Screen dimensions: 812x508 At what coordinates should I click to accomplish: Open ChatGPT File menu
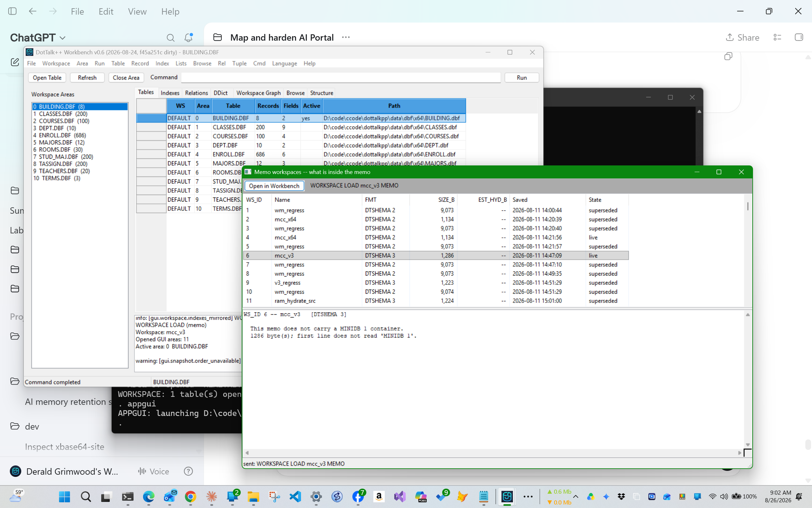point(77,11)
